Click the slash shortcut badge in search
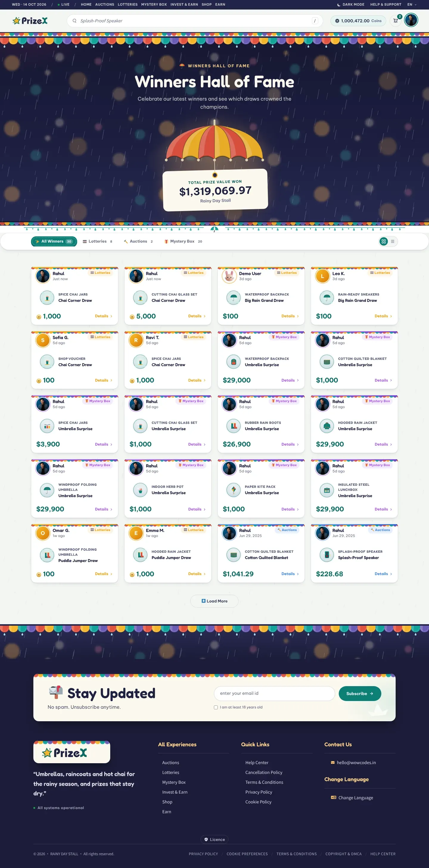The image size is (429, 868). (315, 21)
